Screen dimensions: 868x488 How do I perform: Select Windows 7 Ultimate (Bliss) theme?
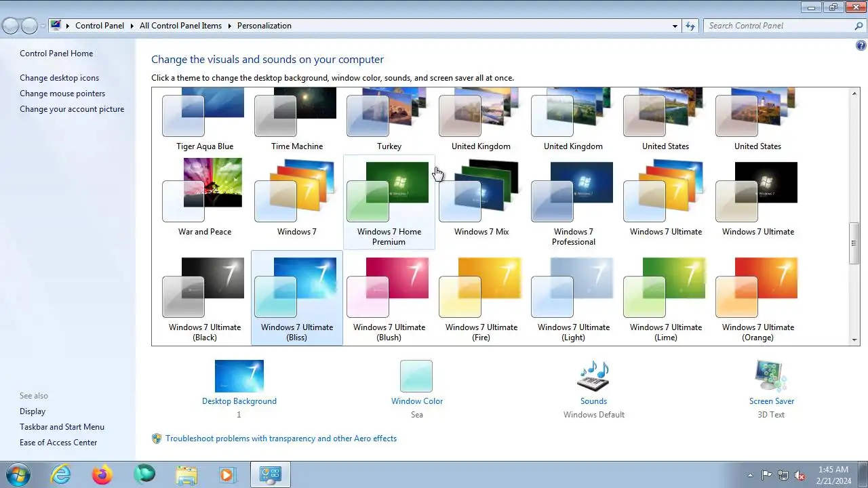pyautogui.click(x=297, y=298)
